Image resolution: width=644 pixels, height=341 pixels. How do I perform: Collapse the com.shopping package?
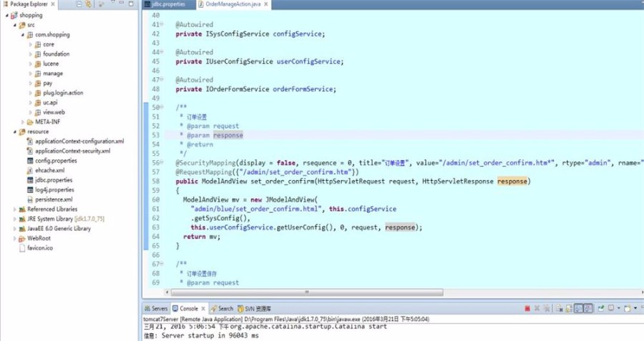click(23, 35)
